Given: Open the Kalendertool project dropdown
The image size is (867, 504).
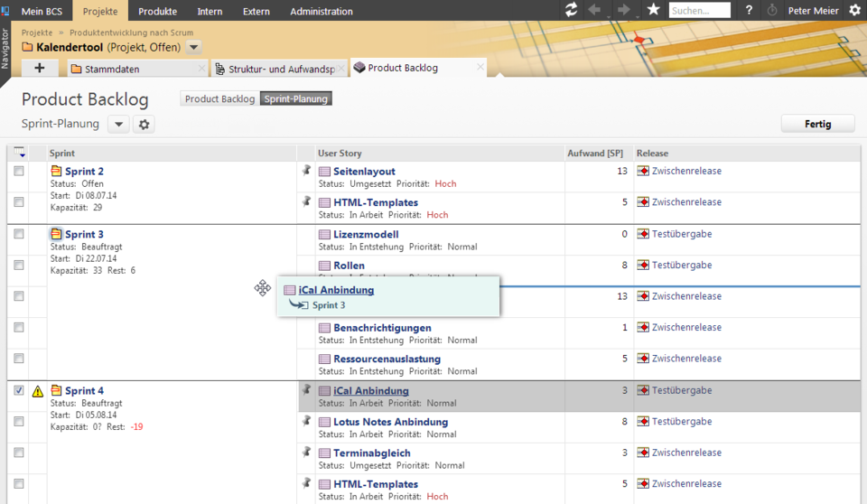Looking at the screenshot, I should (194, 47).
